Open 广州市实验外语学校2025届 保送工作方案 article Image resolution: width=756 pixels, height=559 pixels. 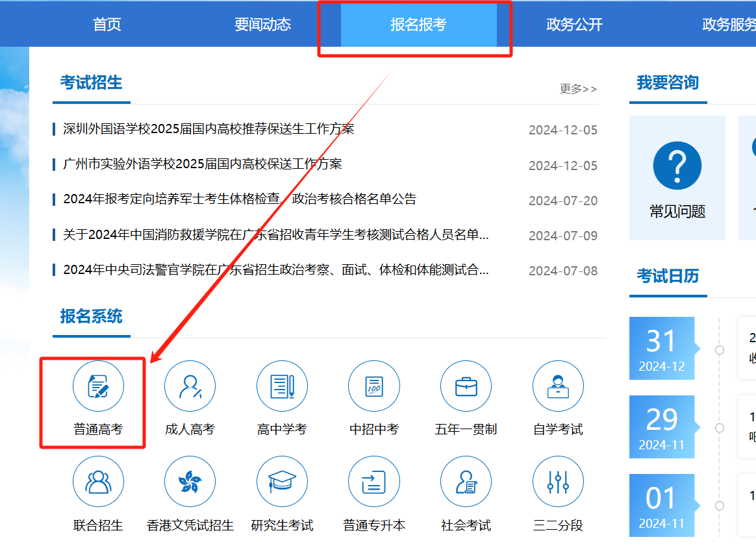[203, 164]
